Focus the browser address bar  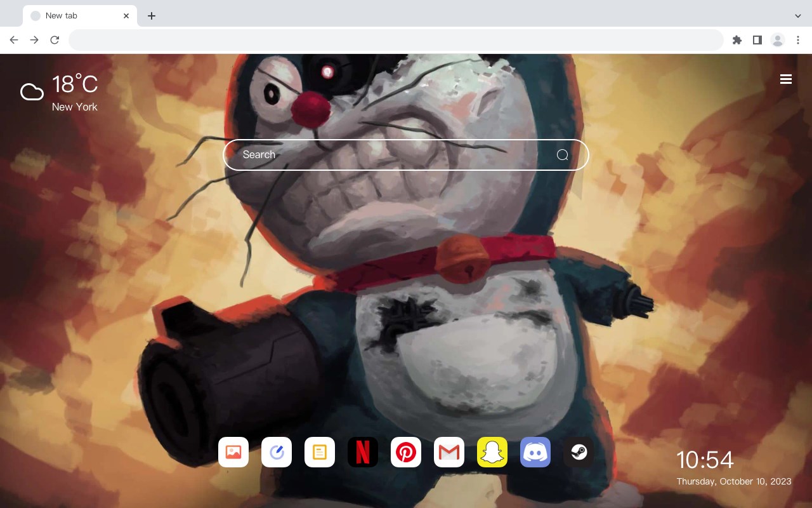396,40
